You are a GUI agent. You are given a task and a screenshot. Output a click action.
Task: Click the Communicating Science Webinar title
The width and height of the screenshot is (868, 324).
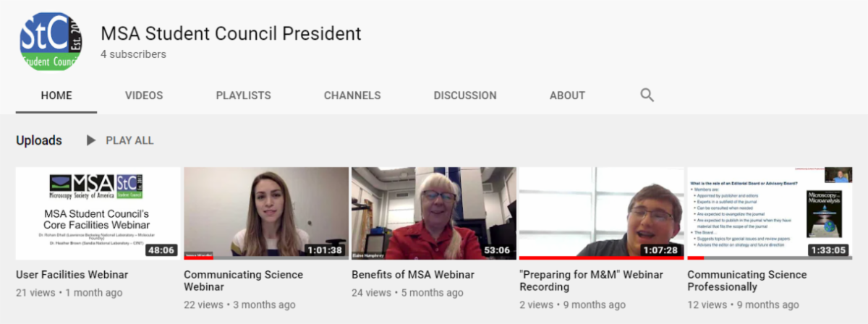point(244,281)
